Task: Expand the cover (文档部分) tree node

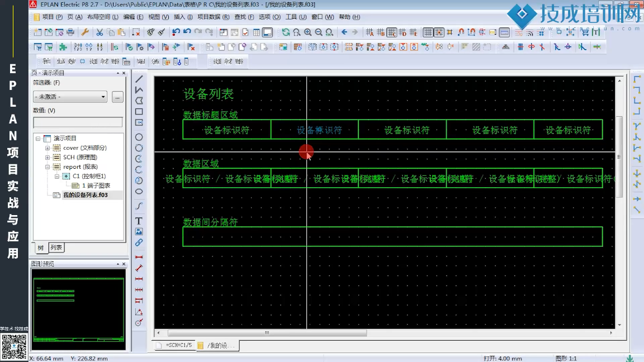Action: click(x=48, y=148)
